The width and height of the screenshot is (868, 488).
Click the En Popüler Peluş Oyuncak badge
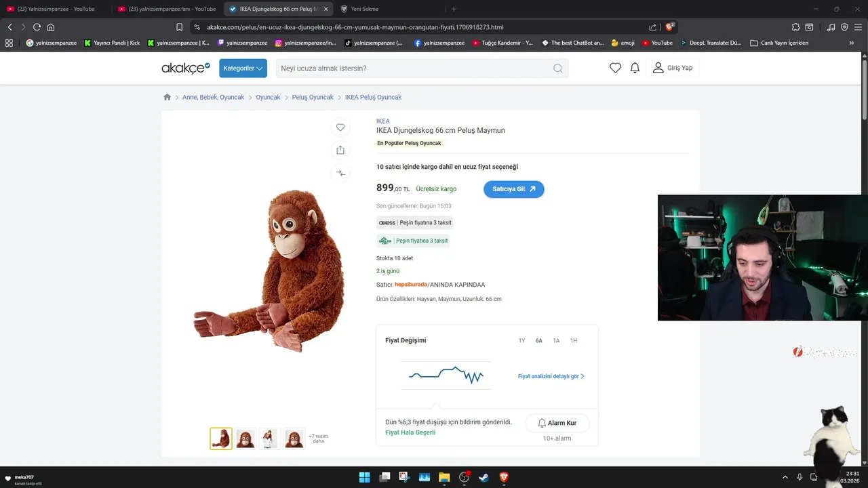(x=409, y=143)
